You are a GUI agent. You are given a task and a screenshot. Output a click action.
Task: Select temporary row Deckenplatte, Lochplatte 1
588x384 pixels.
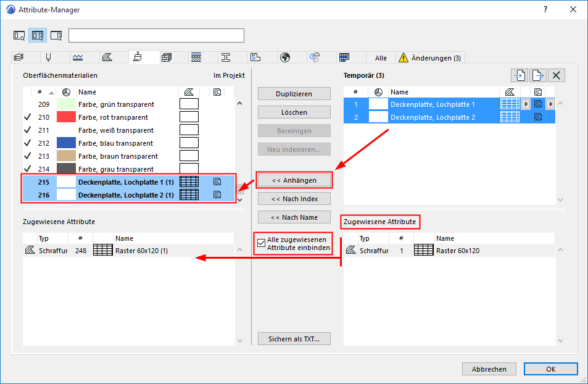click(x=449, y=104)
